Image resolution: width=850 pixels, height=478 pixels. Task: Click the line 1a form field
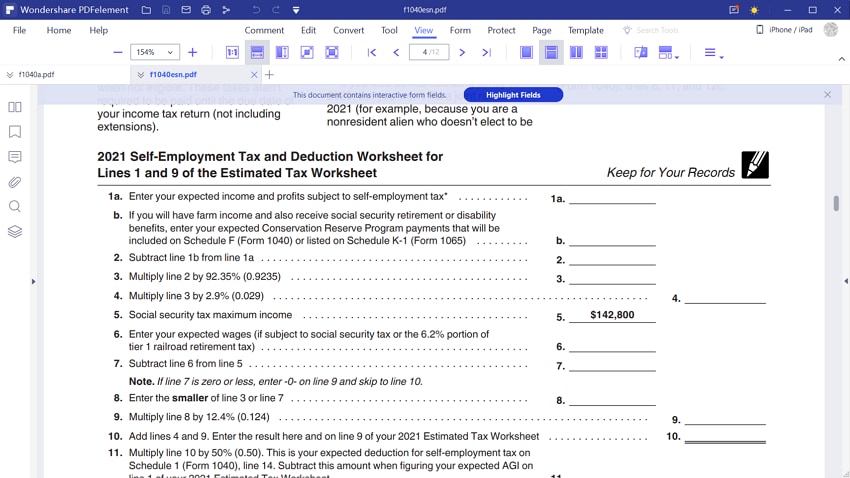coord(612,198)
